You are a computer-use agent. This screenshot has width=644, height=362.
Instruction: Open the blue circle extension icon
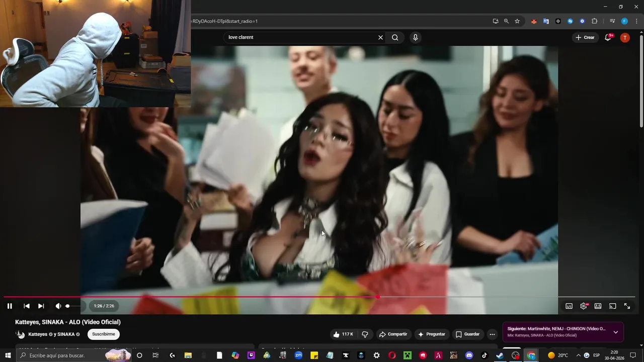(582, 21)
